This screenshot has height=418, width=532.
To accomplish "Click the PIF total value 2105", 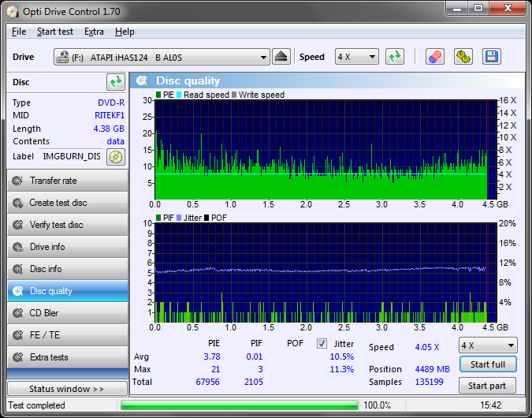I will click(x=254, y=382).
